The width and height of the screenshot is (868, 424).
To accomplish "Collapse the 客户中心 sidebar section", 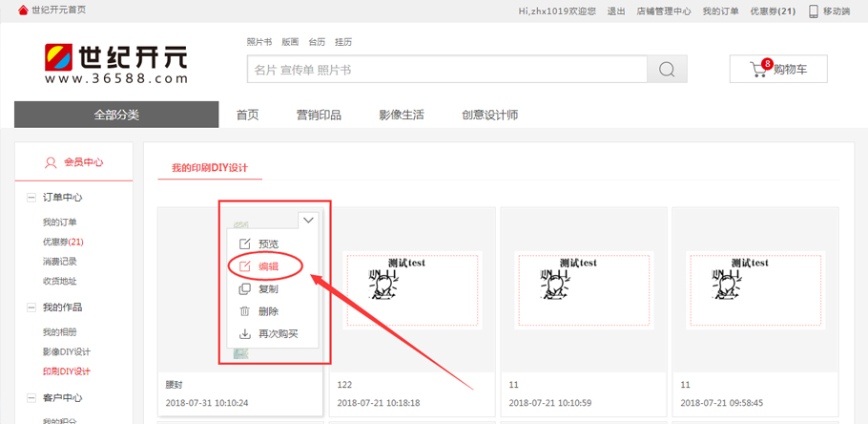I will [x=31, y=397].
